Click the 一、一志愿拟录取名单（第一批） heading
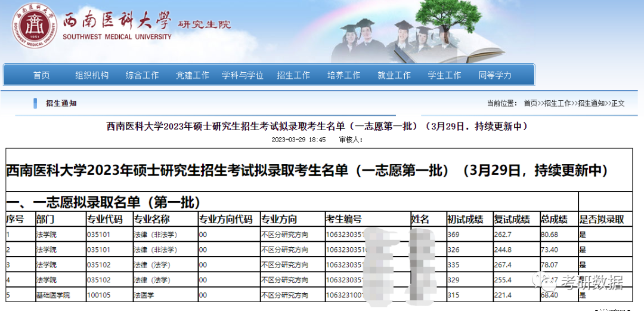This screenshot has height=311, width=644. tap(103, 202)
